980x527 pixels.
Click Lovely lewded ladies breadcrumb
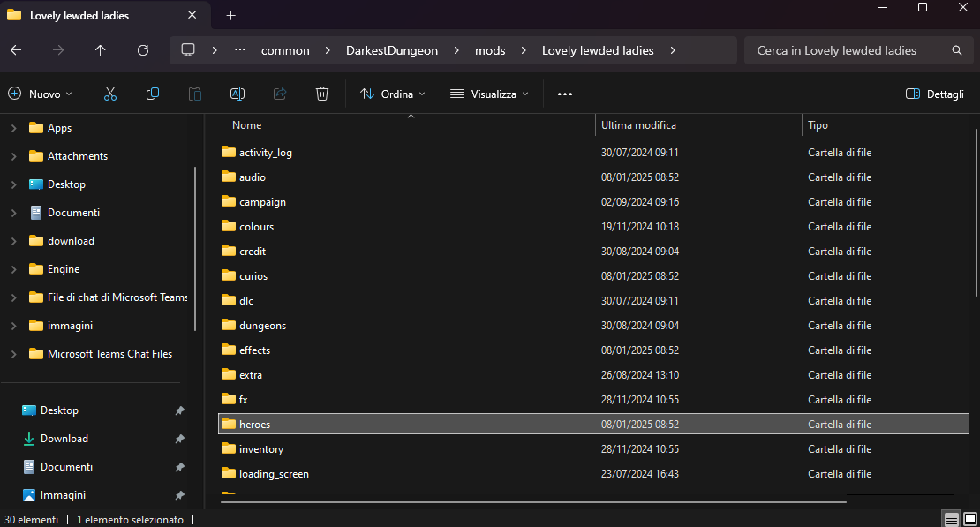pos(598,50)
